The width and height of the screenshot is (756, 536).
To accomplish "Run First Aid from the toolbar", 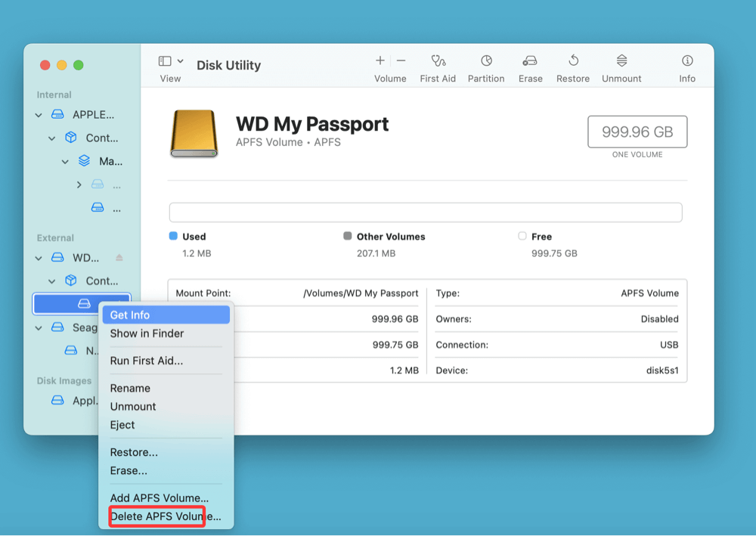I will pyautogui.click(x=438, y=67).
